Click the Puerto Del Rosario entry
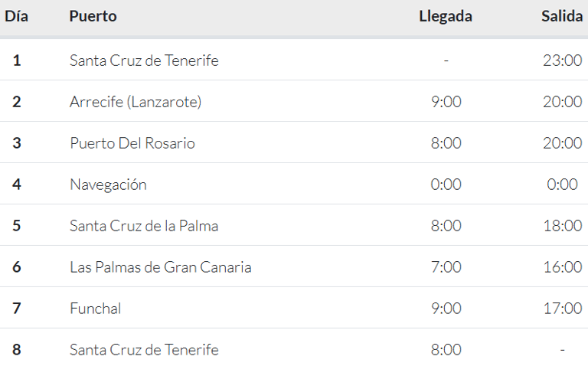This screenshot has width=588, height=366. (132, 143)
